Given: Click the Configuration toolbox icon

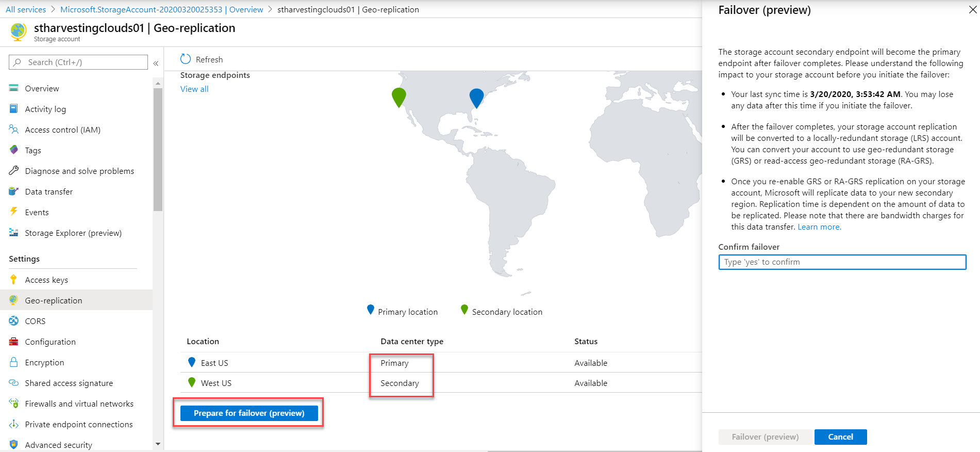Looking at the screenshot, I should pos(14,342).
